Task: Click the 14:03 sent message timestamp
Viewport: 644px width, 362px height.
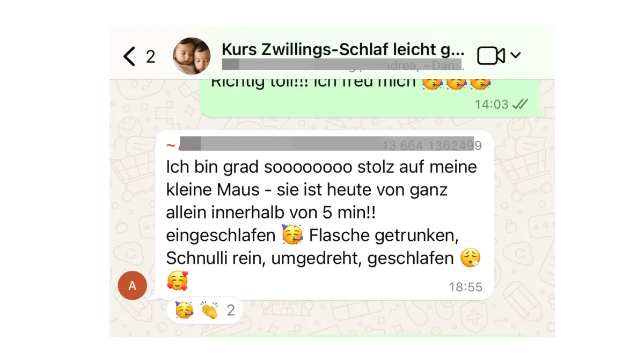Action: coord(492,104)
